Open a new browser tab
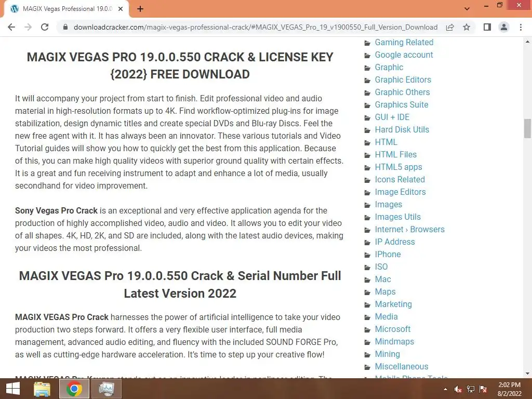 point(140,9)
